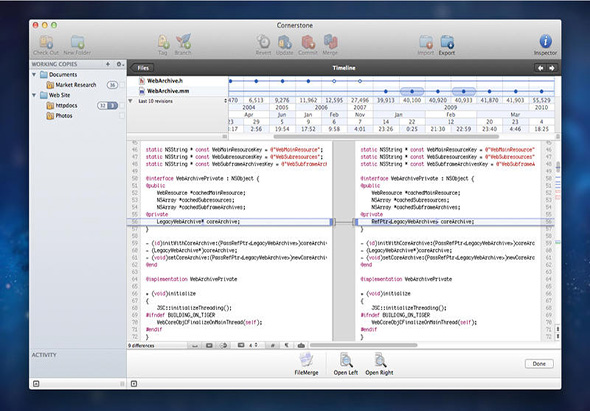The height and width of the screenshot is (411, 590).
Task: Click the Revert toolbar icon
Action: (x=263, y=41)
